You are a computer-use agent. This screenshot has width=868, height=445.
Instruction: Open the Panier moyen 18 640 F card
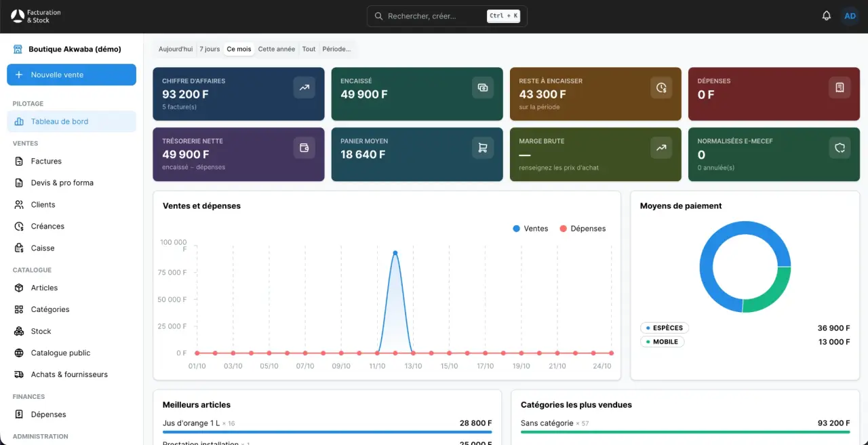pos(417,154)
